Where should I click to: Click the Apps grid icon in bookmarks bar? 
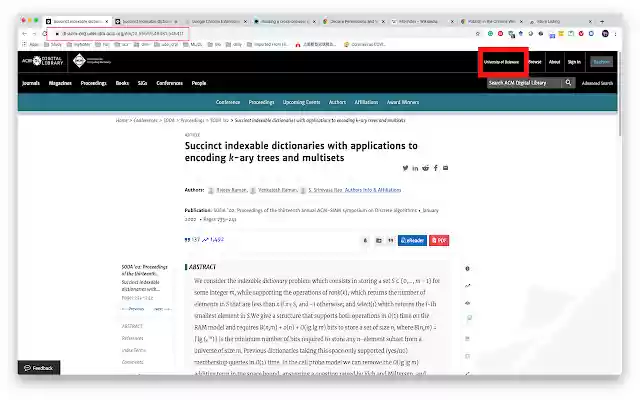pyautogui.click(x=24, y=44)
